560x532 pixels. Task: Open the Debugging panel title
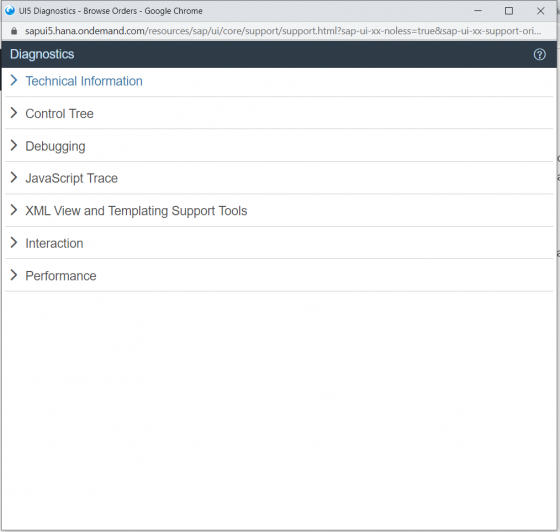click(55, 146)
